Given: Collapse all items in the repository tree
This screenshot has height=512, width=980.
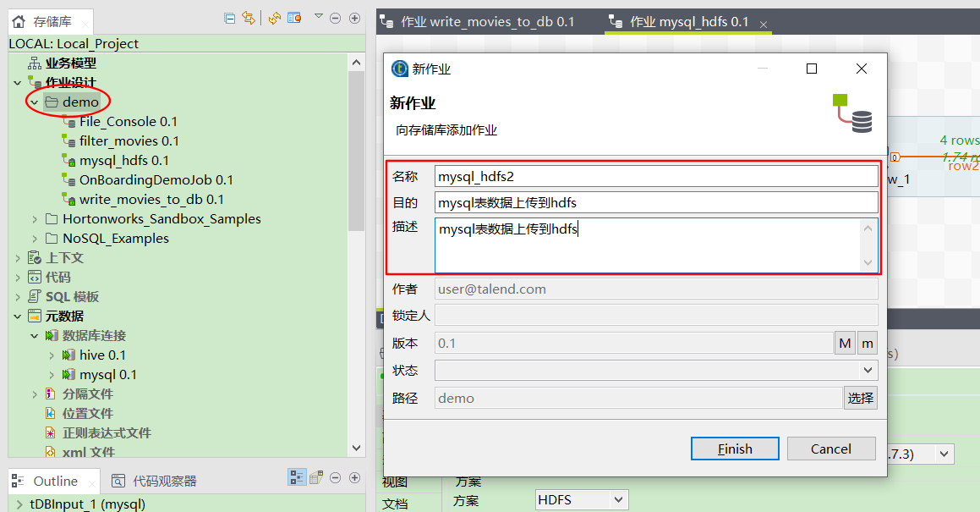Looking at the screenshot, I should (x=229, y=19).
